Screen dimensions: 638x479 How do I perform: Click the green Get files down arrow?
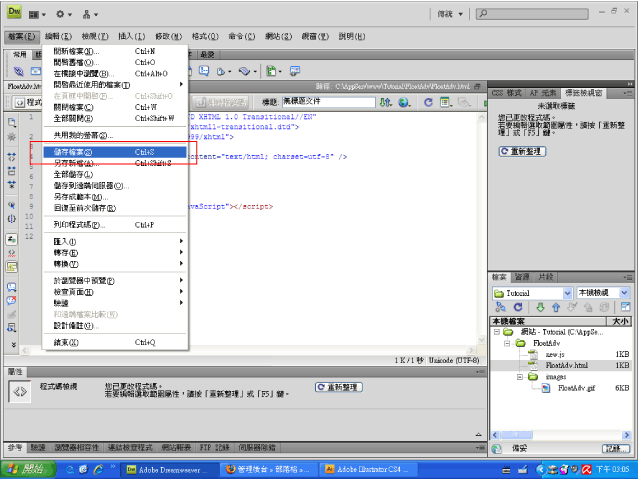click(540, 307)
